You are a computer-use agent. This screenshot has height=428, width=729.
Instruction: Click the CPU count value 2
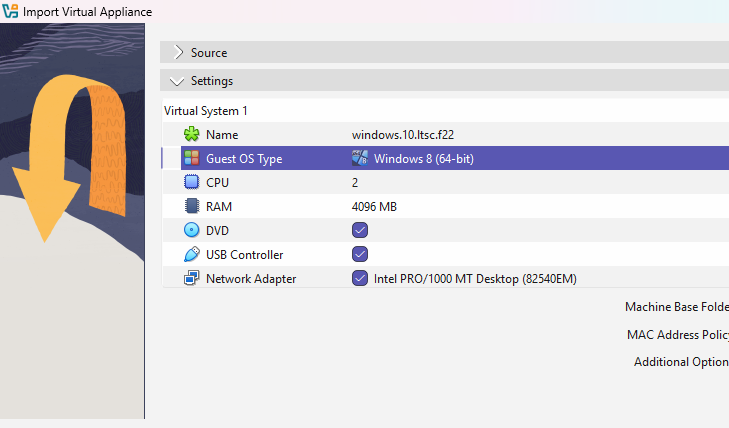(355, 183)
